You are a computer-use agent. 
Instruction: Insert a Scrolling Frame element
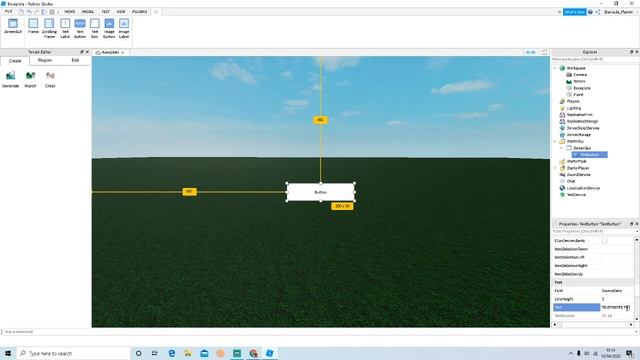[x=49, y=28]
